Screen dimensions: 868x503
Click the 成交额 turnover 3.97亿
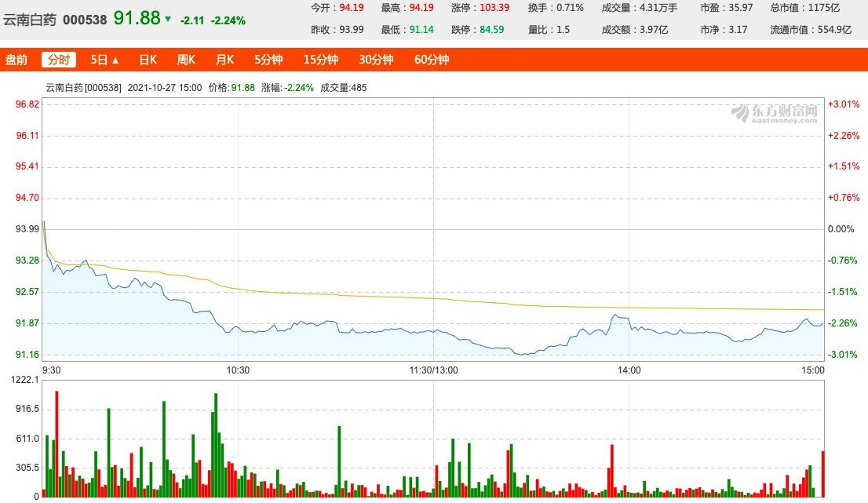[654, 29]
